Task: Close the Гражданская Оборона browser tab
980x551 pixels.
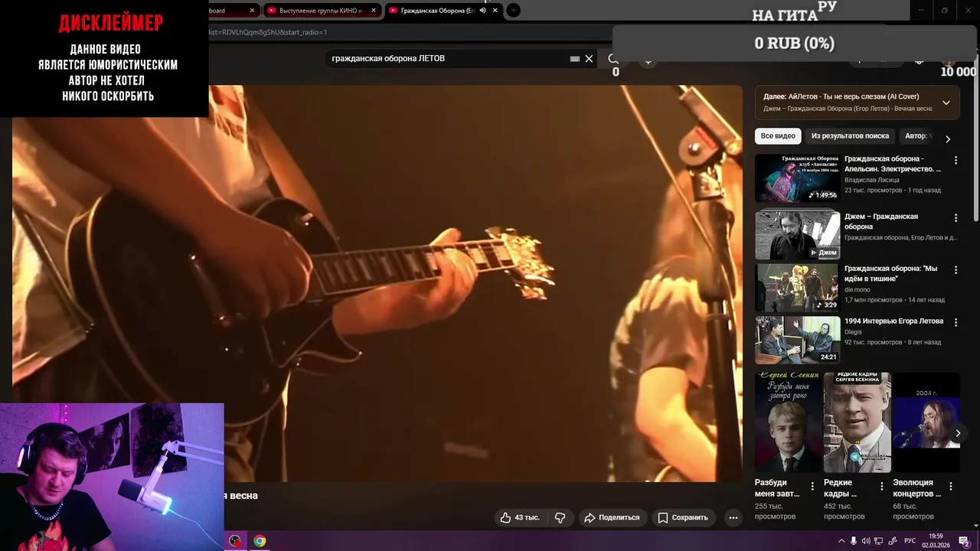Action: pyautogui.click(x=495, y=11)
